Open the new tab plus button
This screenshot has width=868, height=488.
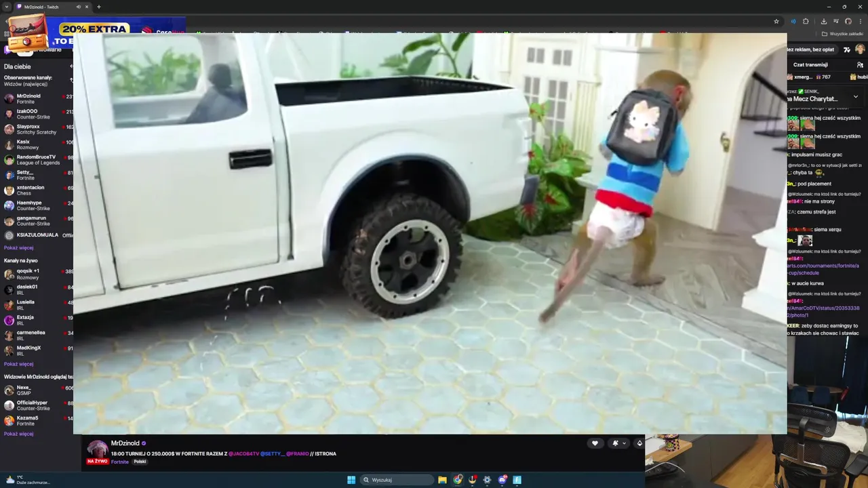pos(99,7)
